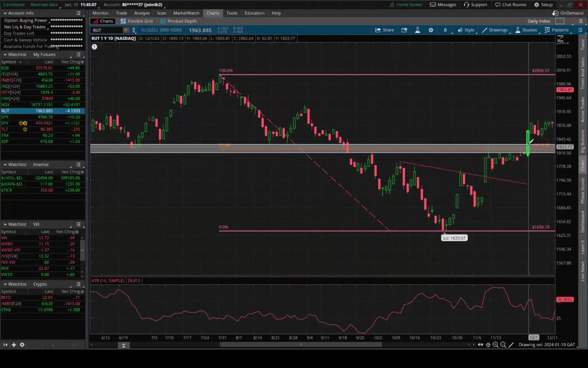Screen dimensions: 588x368
Task: Open Crypto watchlist menu icon
Action: tap(79, 284)
